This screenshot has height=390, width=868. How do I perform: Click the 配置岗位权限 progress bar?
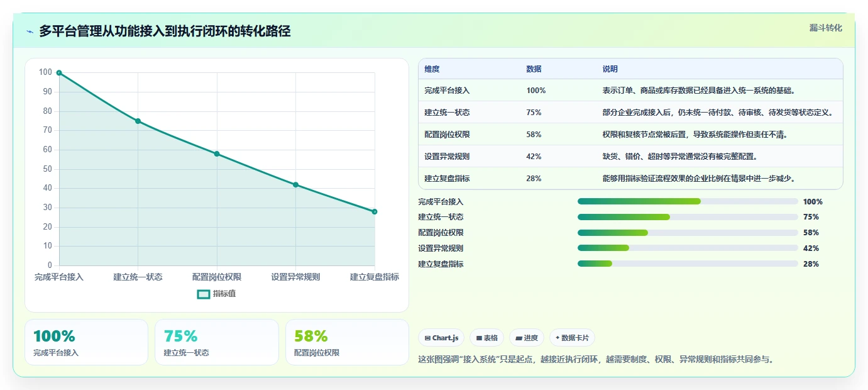pos(688,233)
